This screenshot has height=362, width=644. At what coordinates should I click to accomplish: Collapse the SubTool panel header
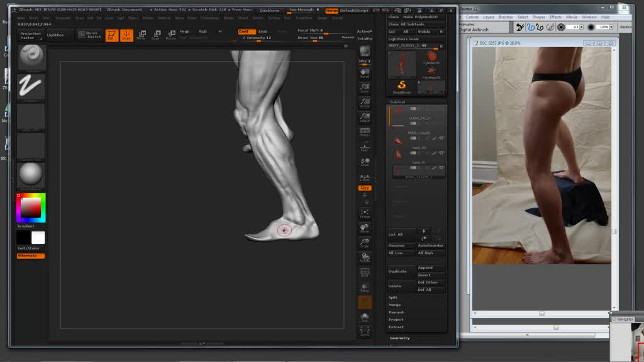[x=397, y=102]
